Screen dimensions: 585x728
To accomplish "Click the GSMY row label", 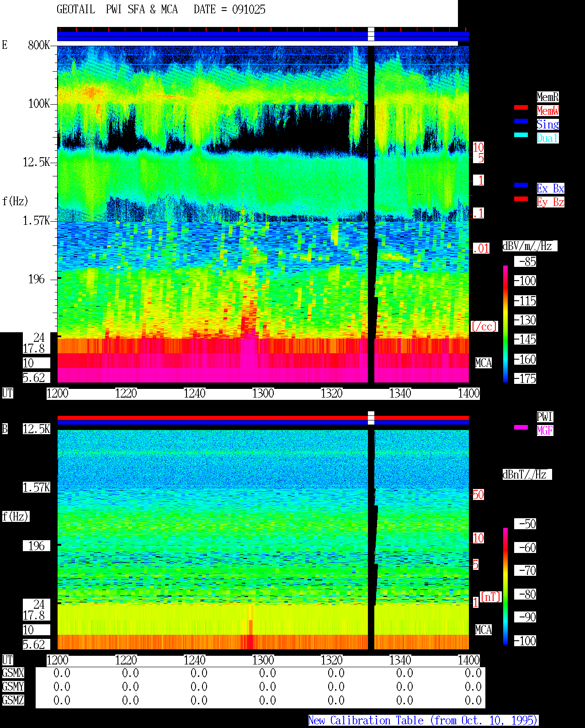I will point(13,686).
